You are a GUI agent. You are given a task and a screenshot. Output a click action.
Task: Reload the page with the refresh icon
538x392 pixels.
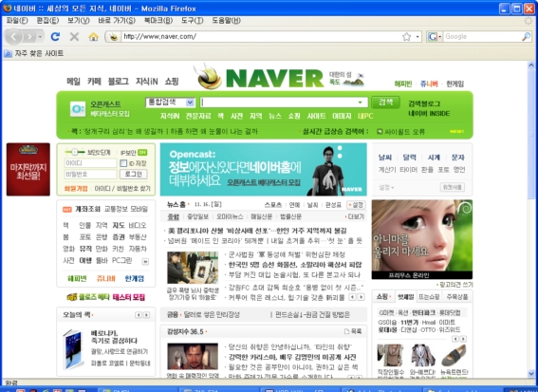click(55, 36)
